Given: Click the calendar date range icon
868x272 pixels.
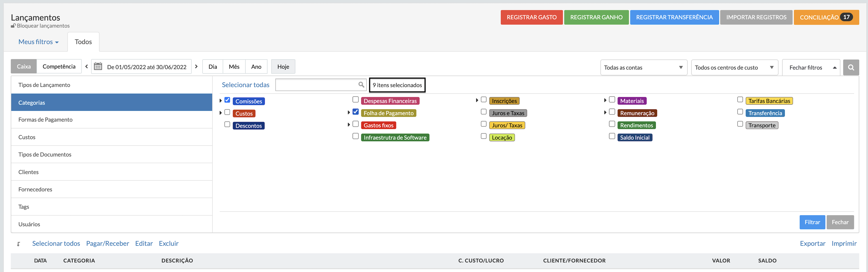Looking at the screenshot, I should pyautogui.click(x=98, y=66).
